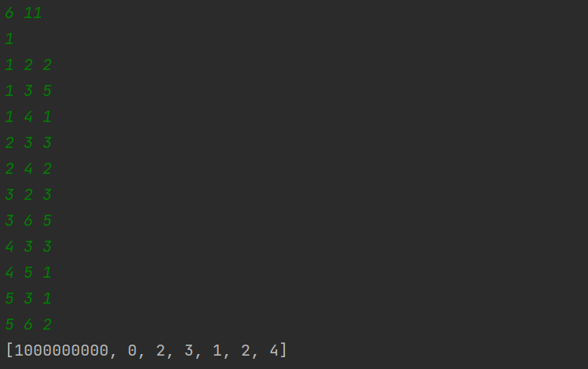
Task: Click the single '1' on line two
Action: [9, 39]
